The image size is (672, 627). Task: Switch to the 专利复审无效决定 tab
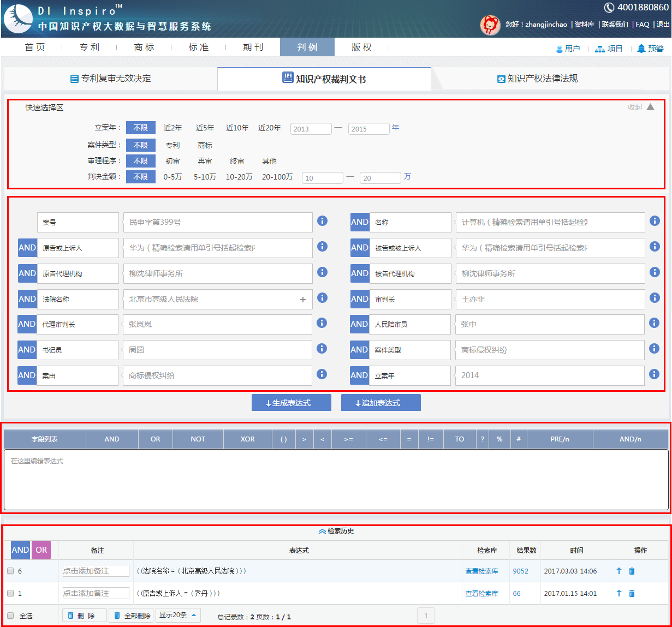coord(111,79)
